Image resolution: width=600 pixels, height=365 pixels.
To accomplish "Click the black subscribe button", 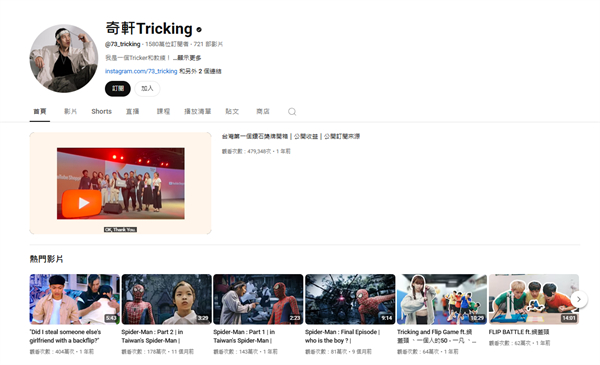I will pyautogui.click(x=118, y=88).
